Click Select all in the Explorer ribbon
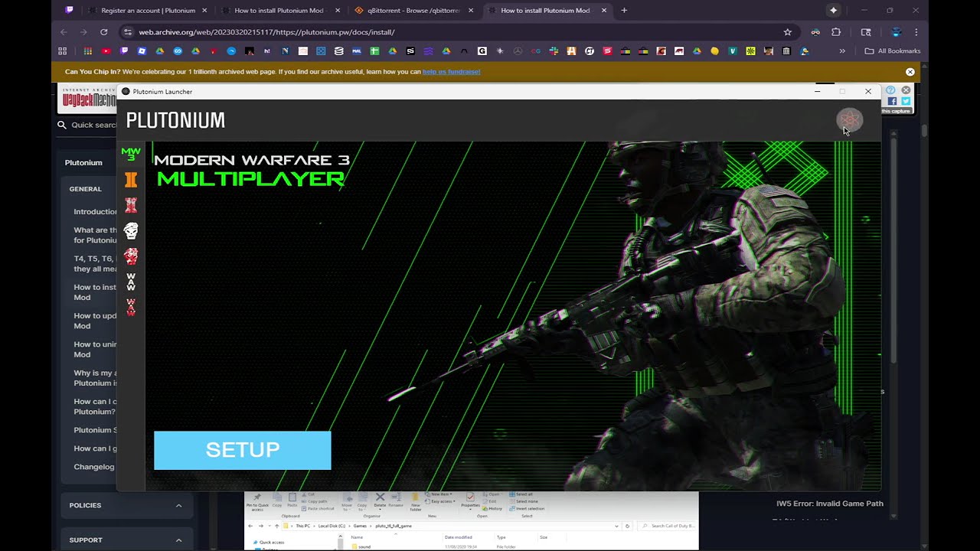Viewport: 980px width, 551px height. coord(521,494)
